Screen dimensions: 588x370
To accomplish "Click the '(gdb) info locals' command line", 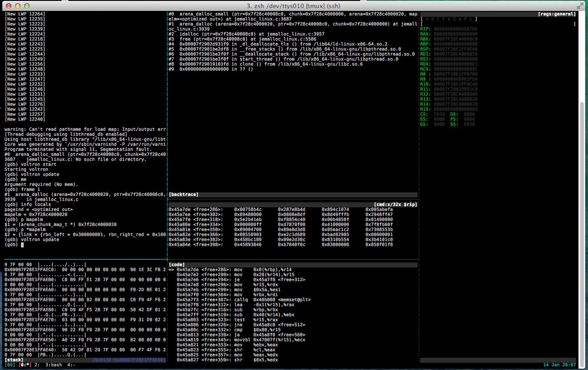I will 28,205.
